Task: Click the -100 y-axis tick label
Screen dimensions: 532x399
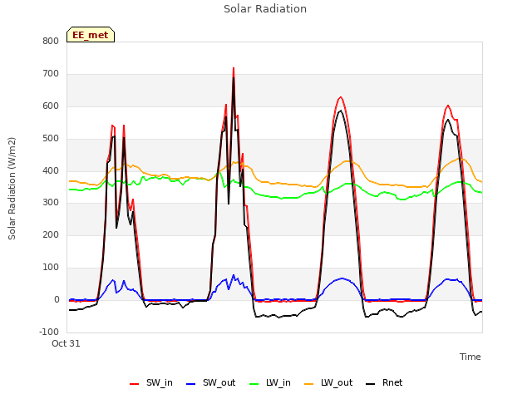Action: (x=49, y=332)
